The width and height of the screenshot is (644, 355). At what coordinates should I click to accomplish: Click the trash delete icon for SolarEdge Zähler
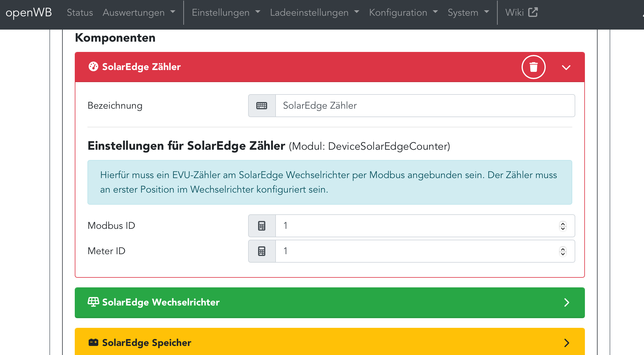(533, 67)
